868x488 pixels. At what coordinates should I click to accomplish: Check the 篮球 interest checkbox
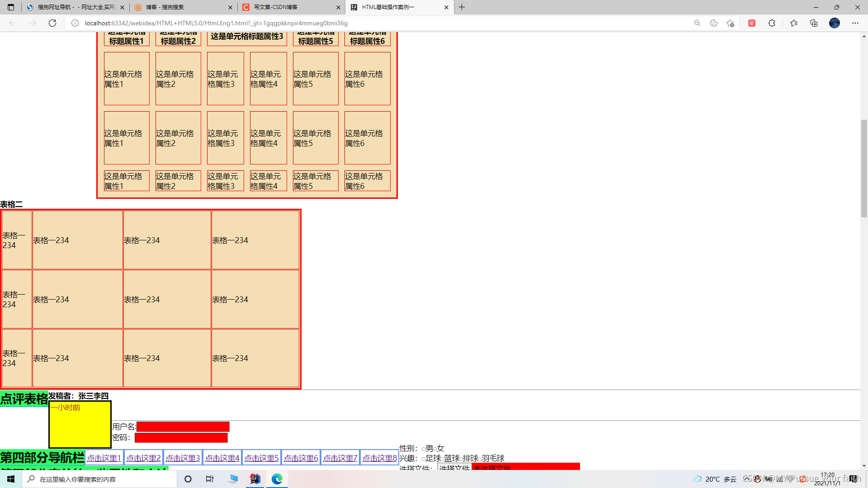click(x=443, y=458)
